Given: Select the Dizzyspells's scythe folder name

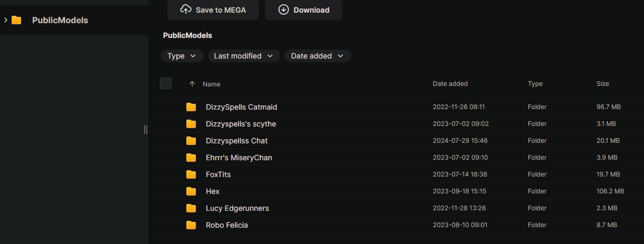Looking at the screenshot, I should pos(241,124).
